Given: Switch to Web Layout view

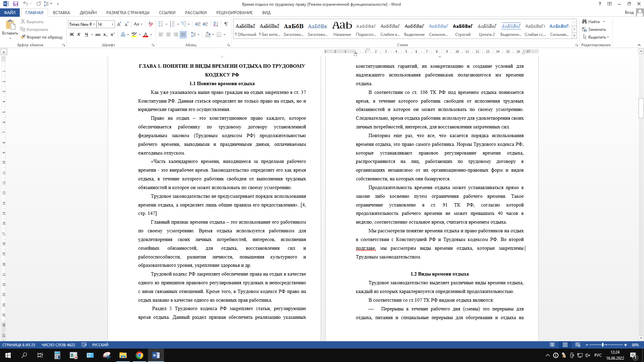Looking at the screenshot, I should click(578, 345).
